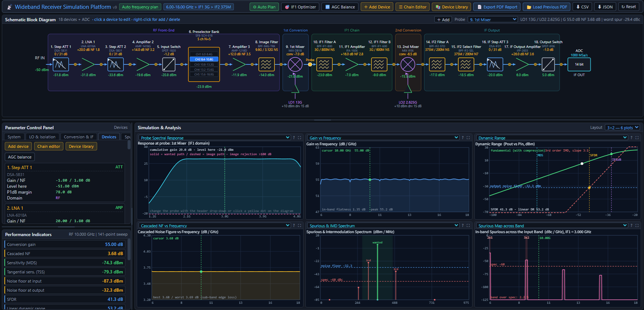Select the IF2 Filter A block symbol

point(437,64)
